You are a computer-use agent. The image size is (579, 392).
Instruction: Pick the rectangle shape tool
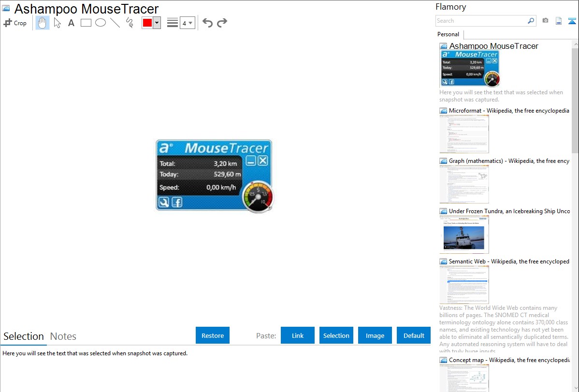point(86,23)
